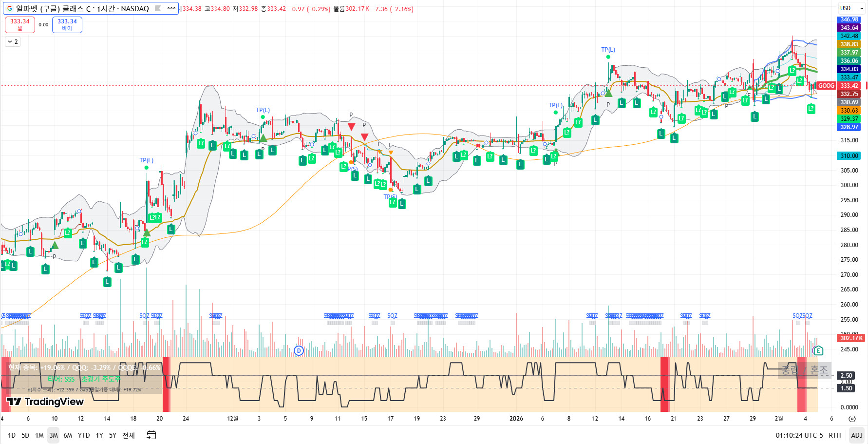Click the blue 346.98 price label

[849, 19]
